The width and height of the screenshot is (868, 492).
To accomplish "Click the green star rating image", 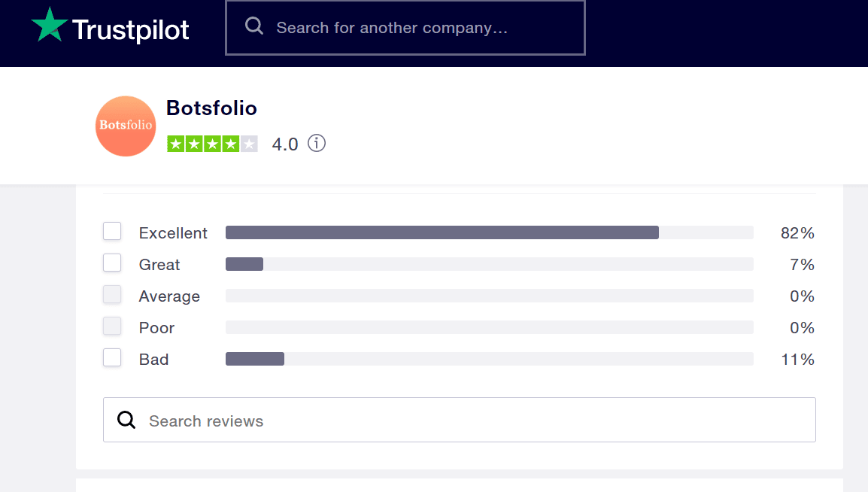I will [213, 144].
